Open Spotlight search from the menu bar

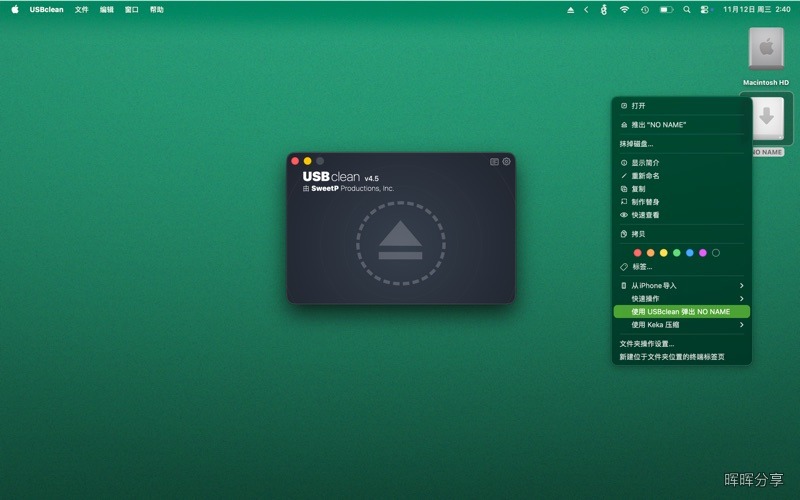point(687,10)
